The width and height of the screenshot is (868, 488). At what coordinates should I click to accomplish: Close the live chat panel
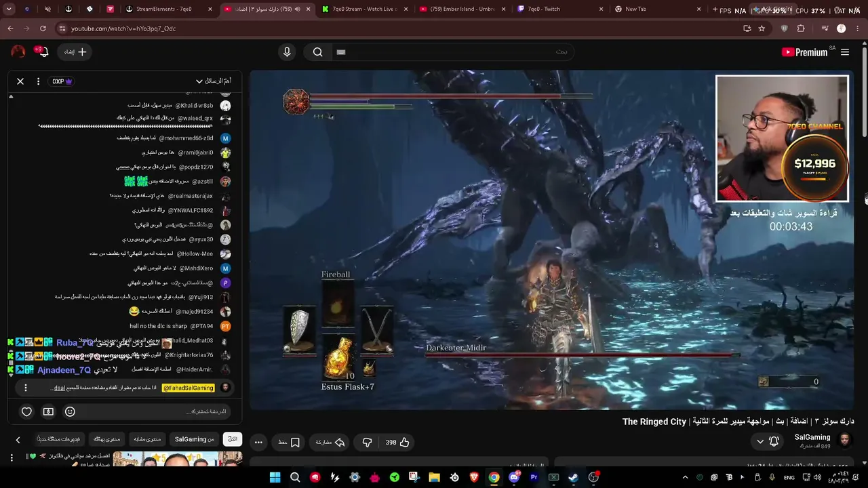[x=20, y=81]
